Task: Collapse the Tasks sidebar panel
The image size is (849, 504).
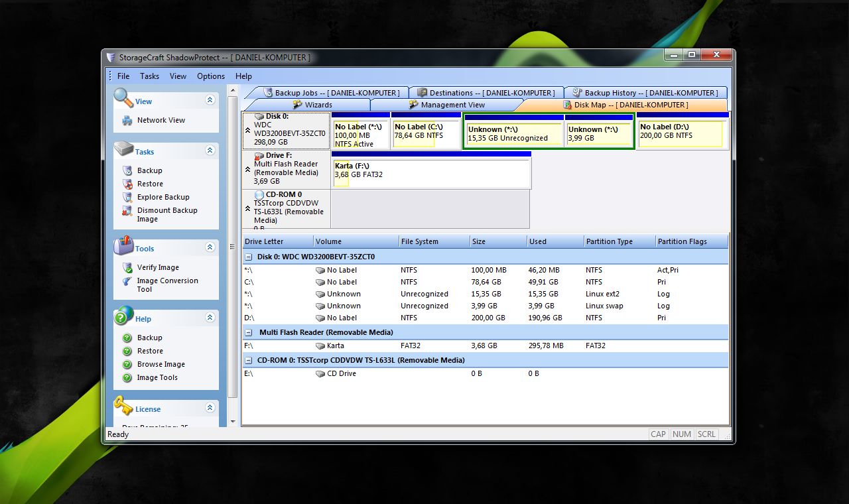Action: coord(210,151)
